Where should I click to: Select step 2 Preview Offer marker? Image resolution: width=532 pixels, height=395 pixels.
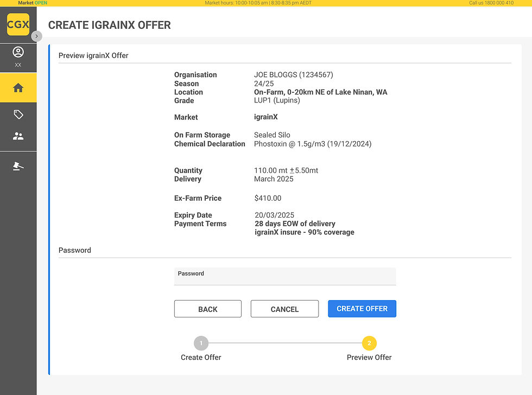pyautogui.click(x=369, y=343)
